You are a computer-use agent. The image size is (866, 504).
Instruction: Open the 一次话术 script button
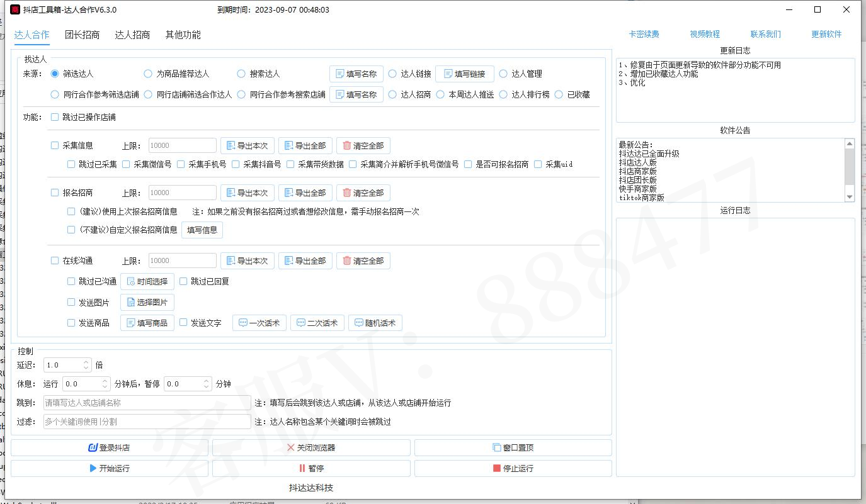(260, 323)
